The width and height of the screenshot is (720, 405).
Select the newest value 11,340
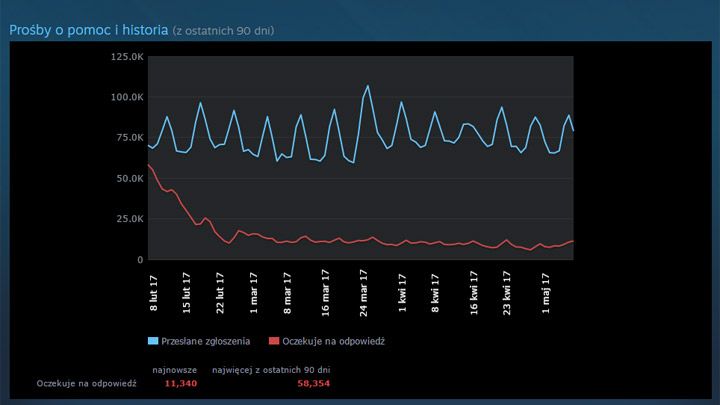[x=180, y=383]
